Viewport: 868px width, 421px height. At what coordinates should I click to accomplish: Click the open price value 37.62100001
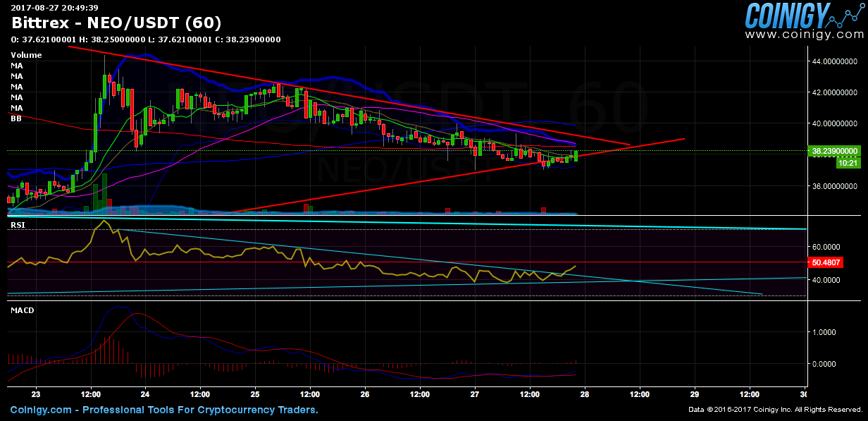[x=49, y=39]
